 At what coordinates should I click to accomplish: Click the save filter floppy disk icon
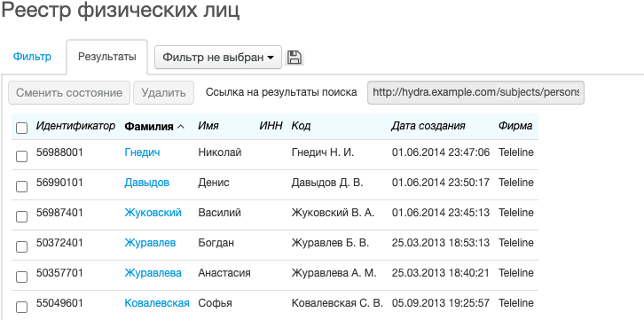[295, 57]
